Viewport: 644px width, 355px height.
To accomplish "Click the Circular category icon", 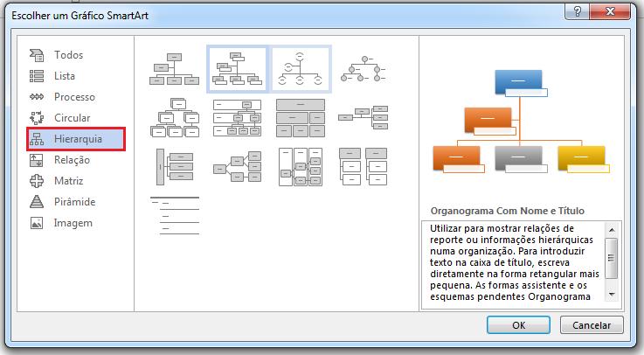I will pos(37,118).
